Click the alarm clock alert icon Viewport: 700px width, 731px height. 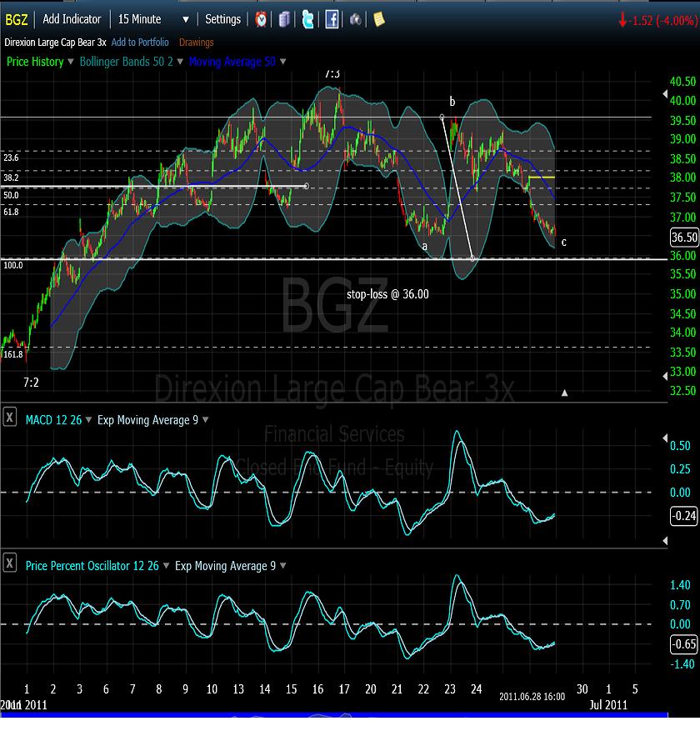pos(261,19)
